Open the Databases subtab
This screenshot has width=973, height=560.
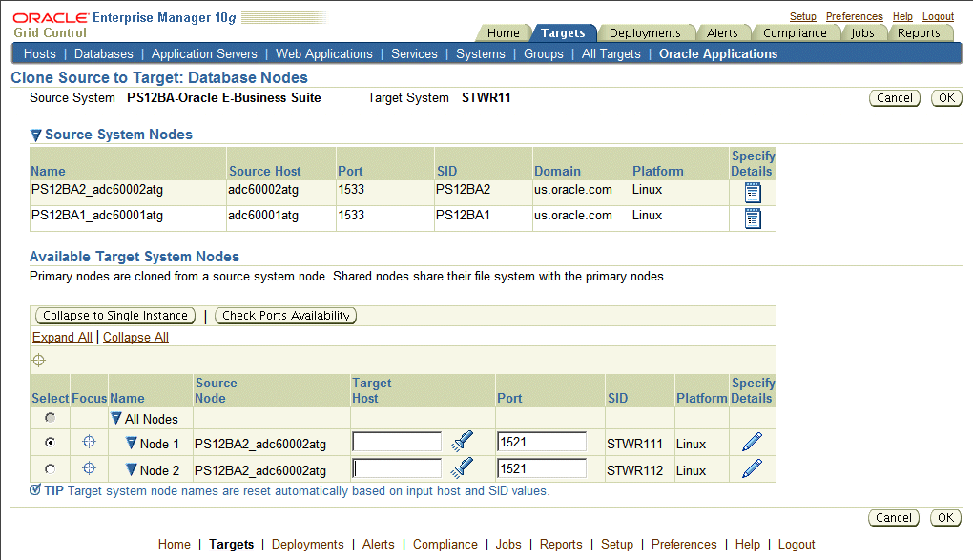(104, 54)
